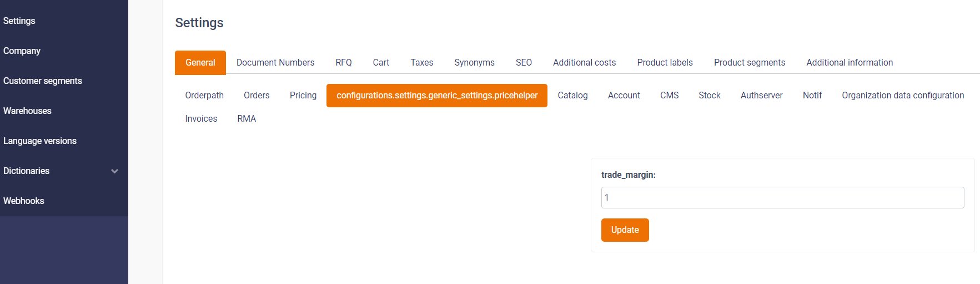
Task: Open the Authserver sub-tab
Action: click(761, 96)
